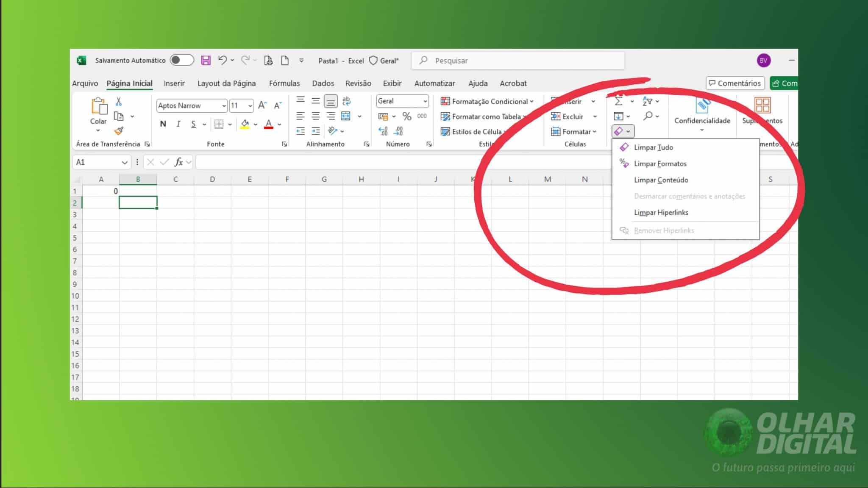Image resolution: width=868 pixels, height=488 pixels.
Task: Click the insert function fx icon
Action: [x=179, y=162]
